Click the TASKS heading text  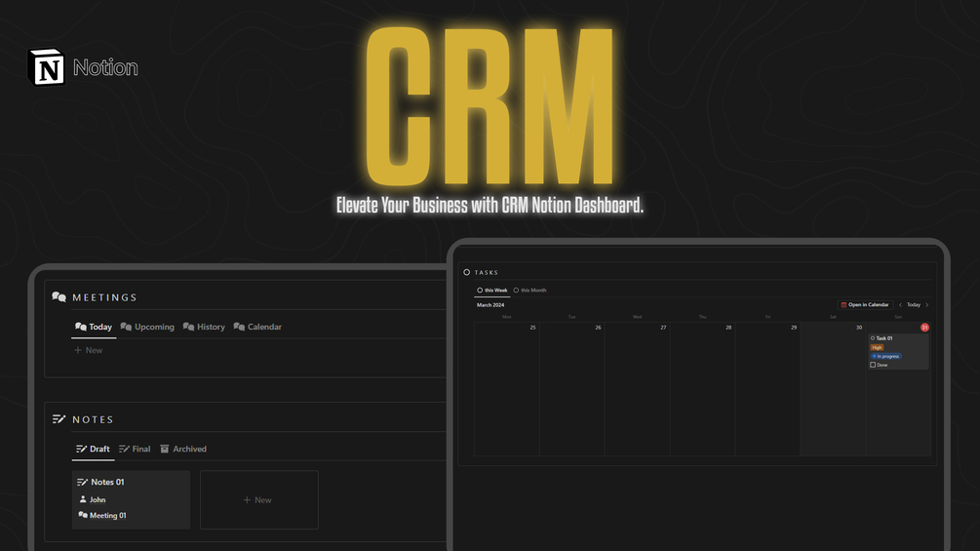click(x=487, y=272)
